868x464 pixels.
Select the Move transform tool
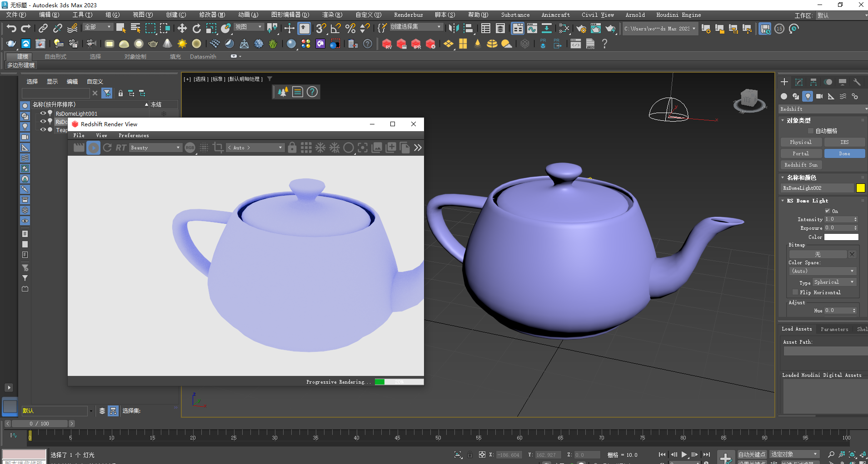pyautogui.click(x=182, y=29)
